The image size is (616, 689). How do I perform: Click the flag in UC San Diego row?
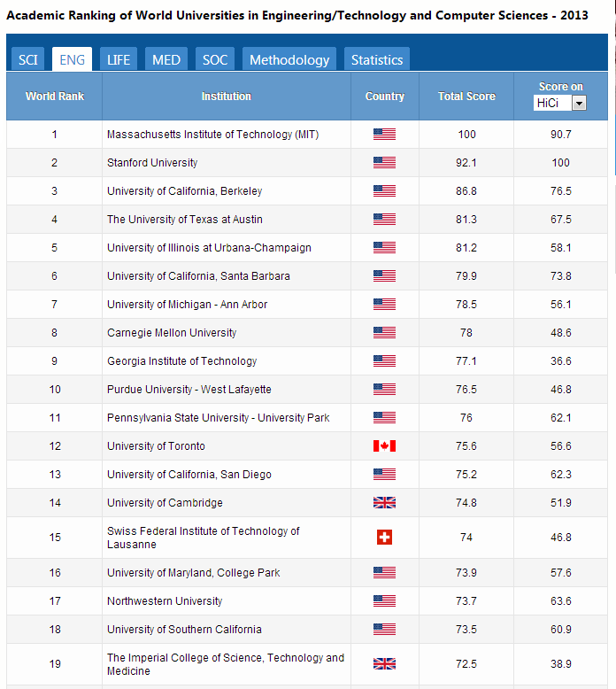tap(385, 474)
